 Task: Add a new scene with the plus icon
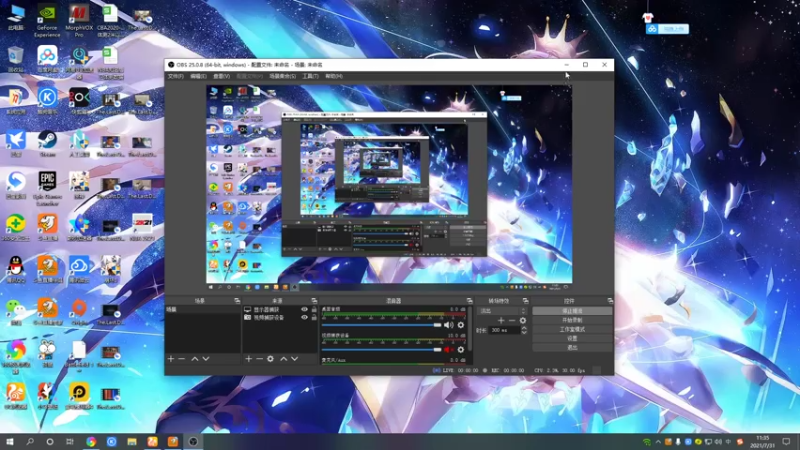click(171, 359)
